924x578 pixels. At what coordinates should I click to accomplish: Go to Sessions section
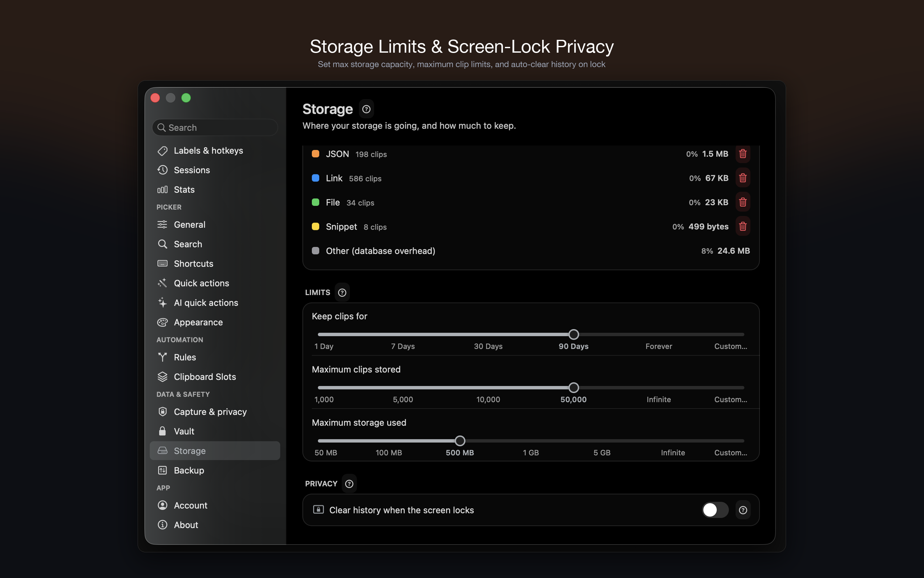click(x=215, y=170)
